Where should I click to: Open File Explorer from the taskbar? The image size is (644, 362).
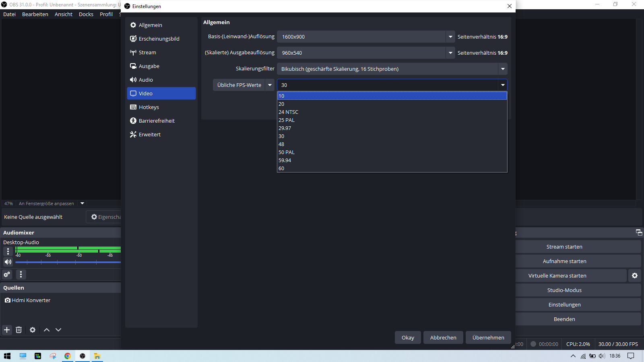(97, 356)
